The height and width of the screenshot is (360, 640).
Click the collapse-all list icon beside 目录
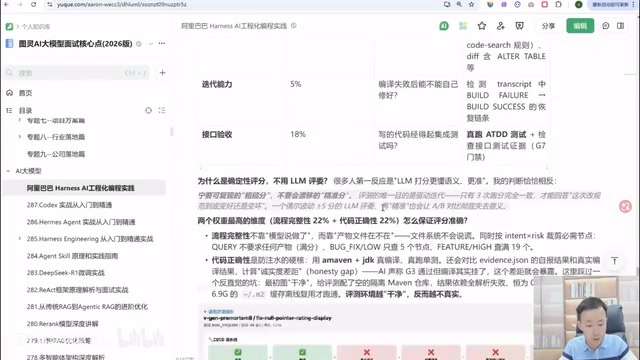click(162, 110)
